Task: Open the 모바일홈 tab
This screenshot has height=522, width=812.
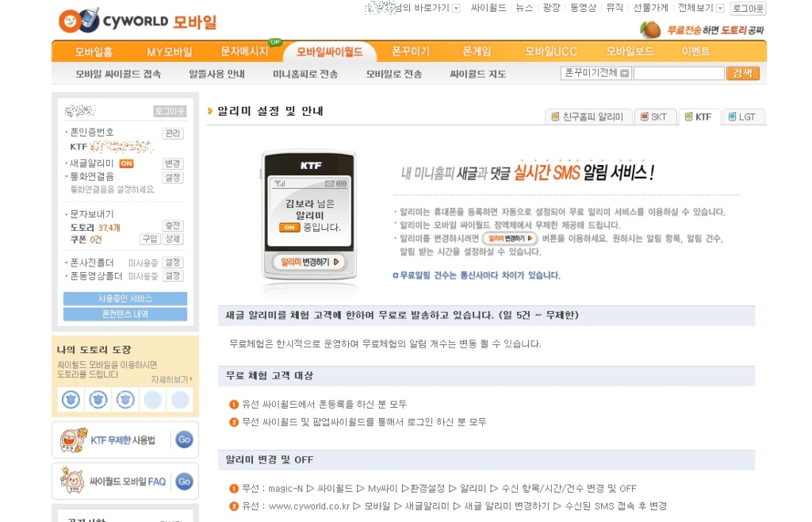Action: click(x=94, y=52)
